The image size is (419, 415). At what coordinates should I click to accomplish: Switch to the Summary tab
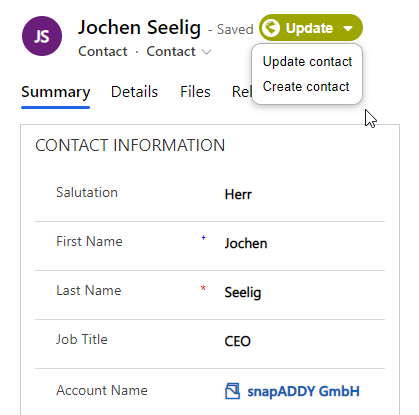(56, 92)
